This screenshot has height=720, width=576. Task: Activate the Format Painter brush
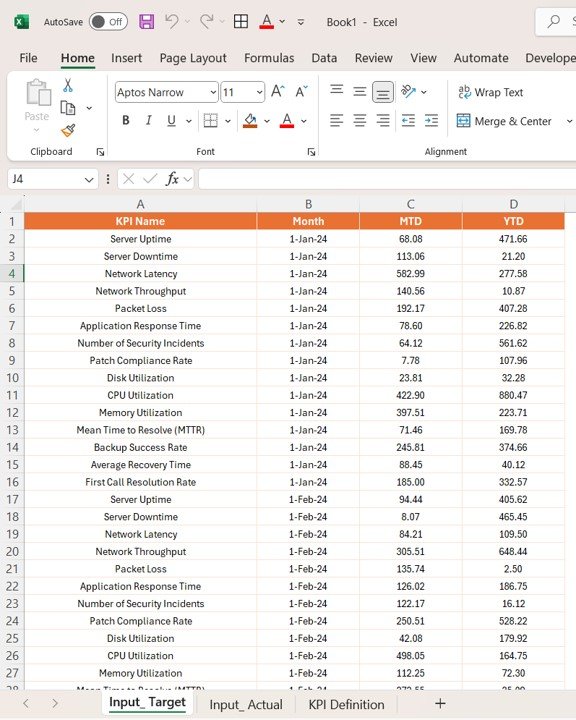(x=68, y=130)
